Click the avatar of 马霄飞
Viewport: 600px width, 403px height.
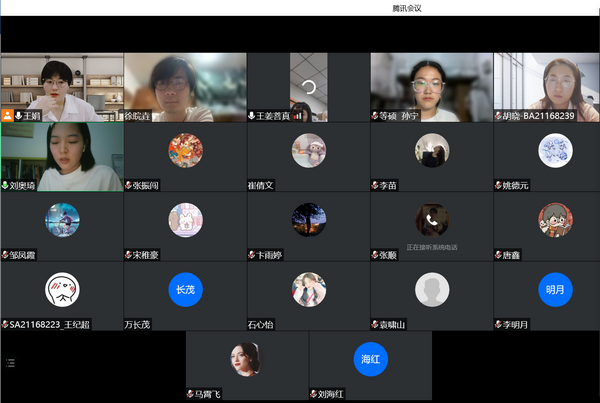pos(247,358)
